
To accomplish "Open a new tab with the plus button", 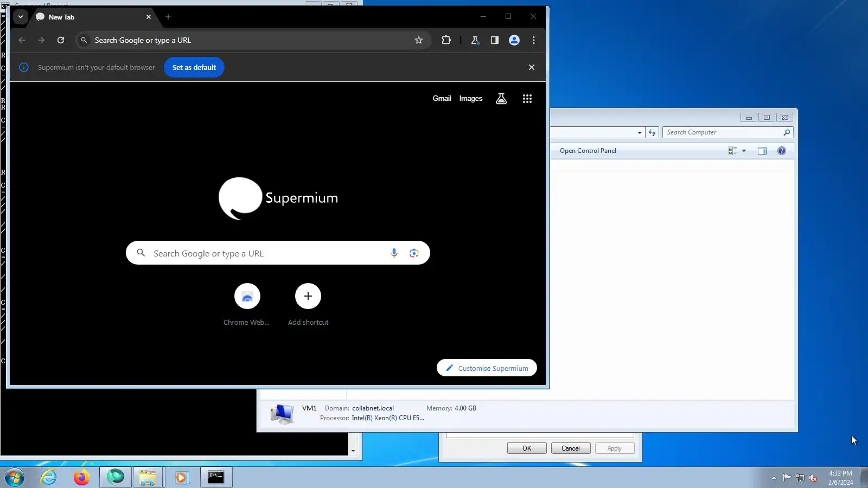I will point(168,17).
